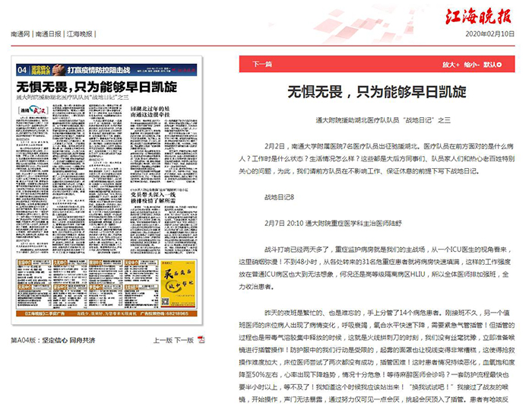Click the article headline 无惧无畏，只为能够早日凯旋
Viewport: 532px width, 404px height.
(x=376, y=93)
